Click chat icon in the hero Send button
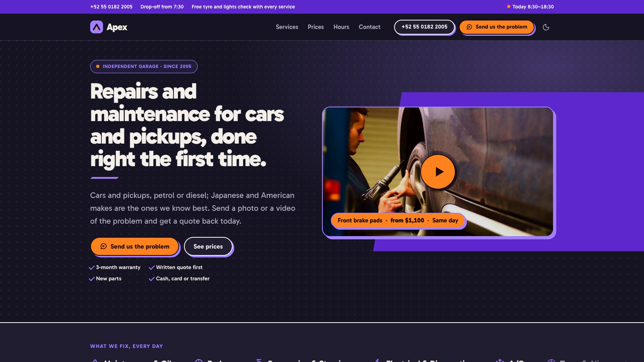644x362 pixels. 103,246
